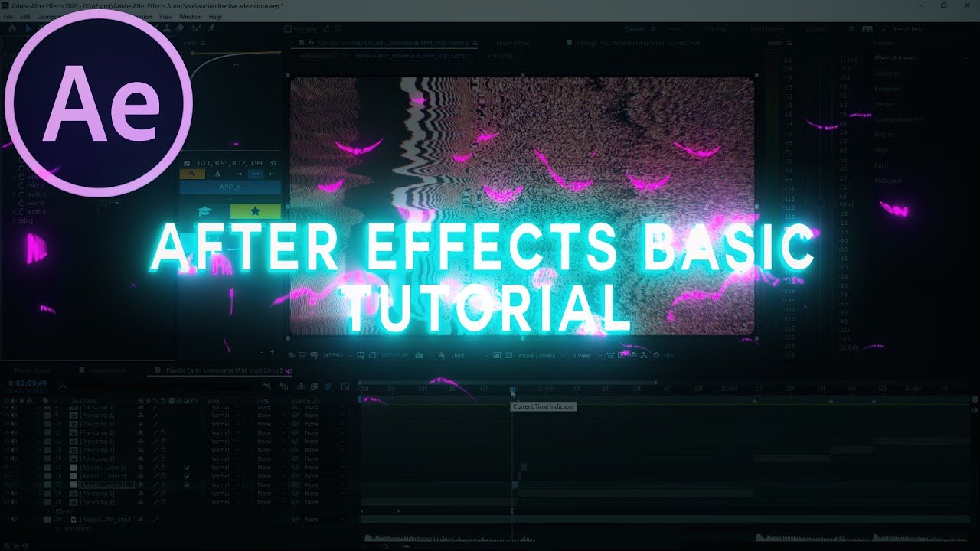The height and width of the screenshot is (551, 980).
Task: Switch to the Render Queue tab
Action: [x=32, y=370]
